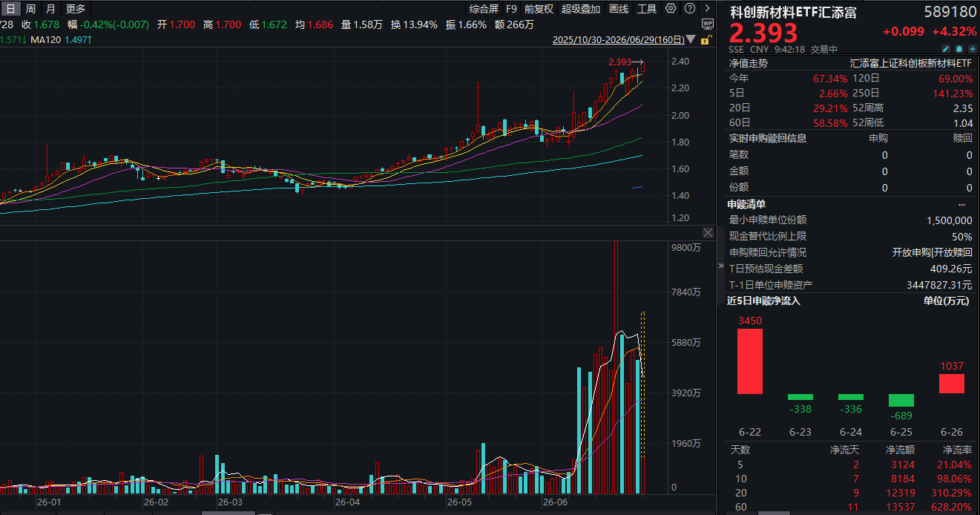Click the 52周低 value 1.04
980x515 pixels.
click(x=962, y=123)
